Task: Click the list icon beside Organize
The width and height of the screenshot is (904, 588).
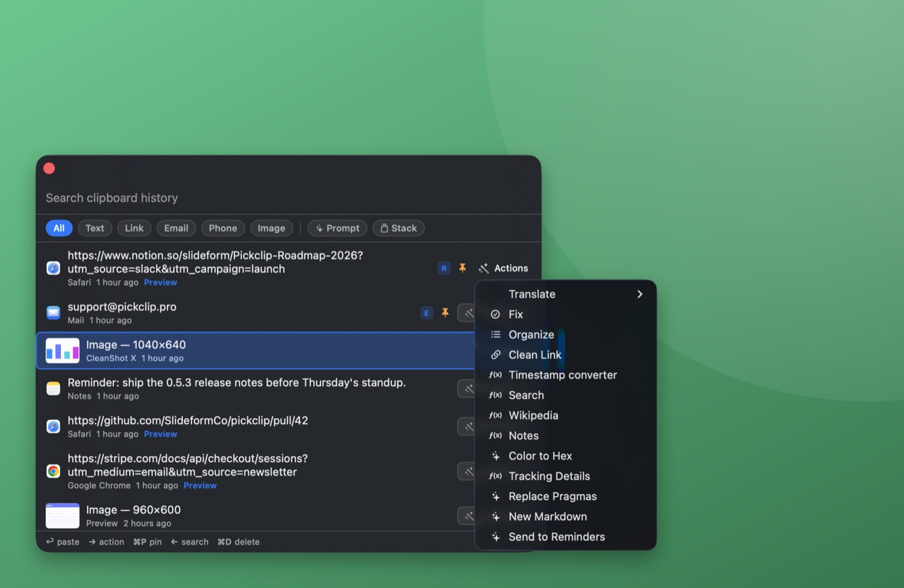Action: coord(495,334)
